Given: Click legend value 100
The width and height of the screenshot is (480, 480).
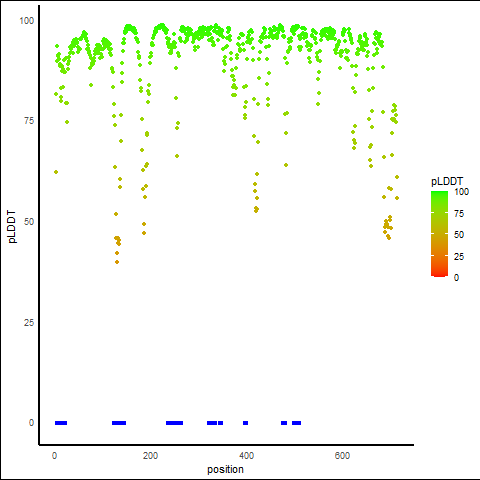Looking at the screenshot, I should tap(461, 192).
